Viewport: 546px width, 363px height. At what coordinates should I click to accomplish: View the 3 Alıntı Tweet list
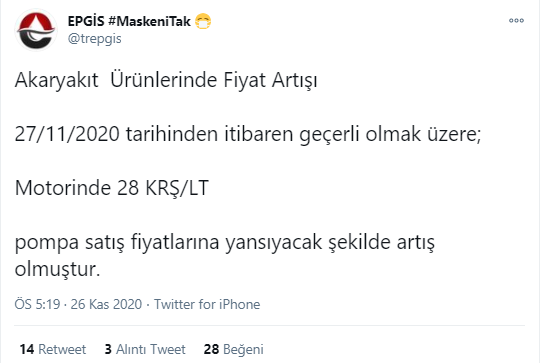tap(145, 349)
